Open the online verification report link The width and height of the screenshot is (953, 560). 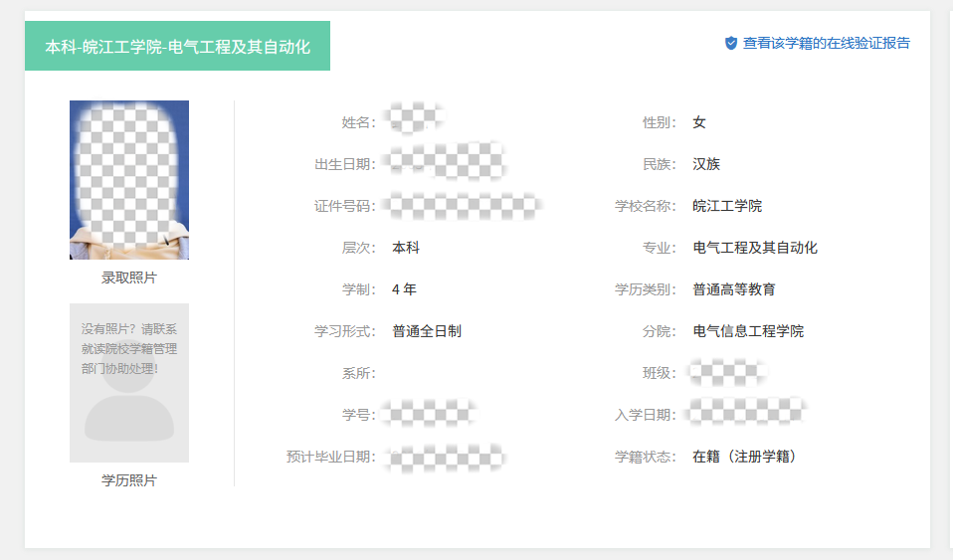[x=826, y=44]
